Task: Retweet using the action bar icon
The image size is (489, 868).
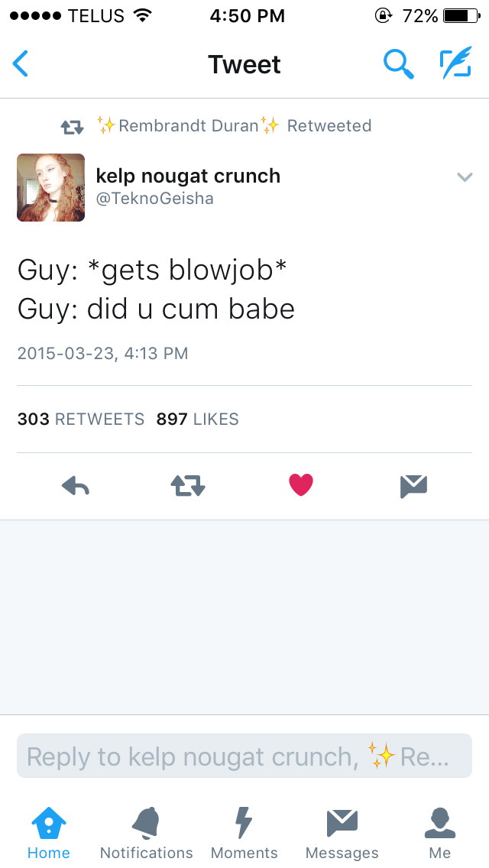Action: point(188,486)
